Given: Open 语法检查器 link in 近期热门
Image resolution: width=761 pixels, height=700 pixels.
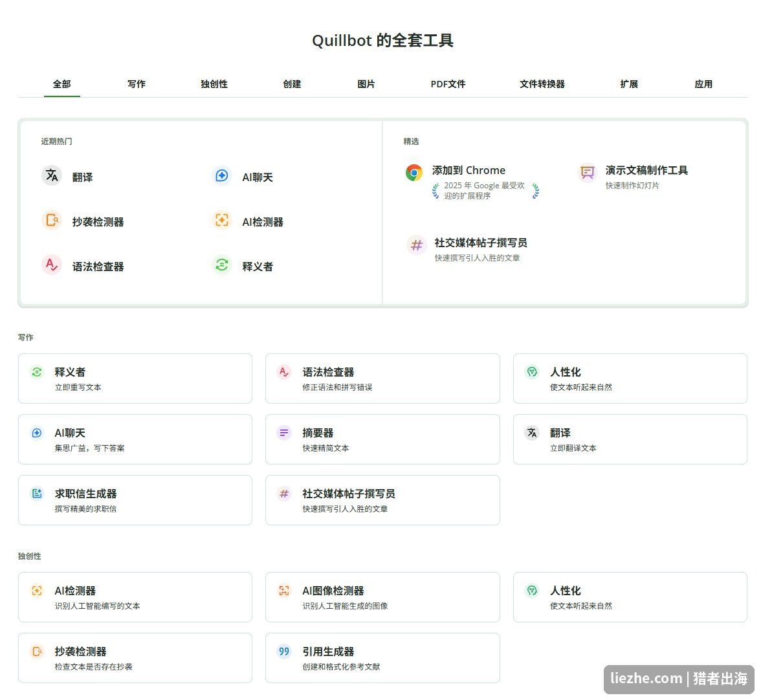Looking at the screenshot, I should tap(98, 267).
